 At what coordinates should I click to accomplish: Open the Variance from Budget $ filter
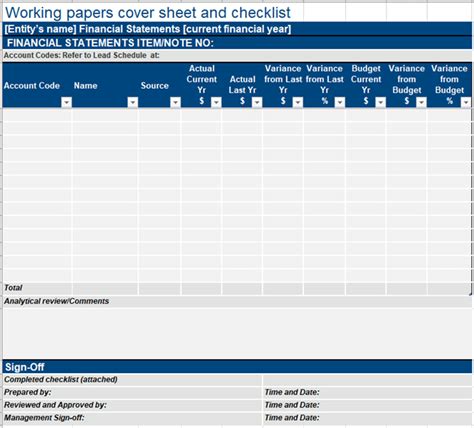[x=422, y=102]
